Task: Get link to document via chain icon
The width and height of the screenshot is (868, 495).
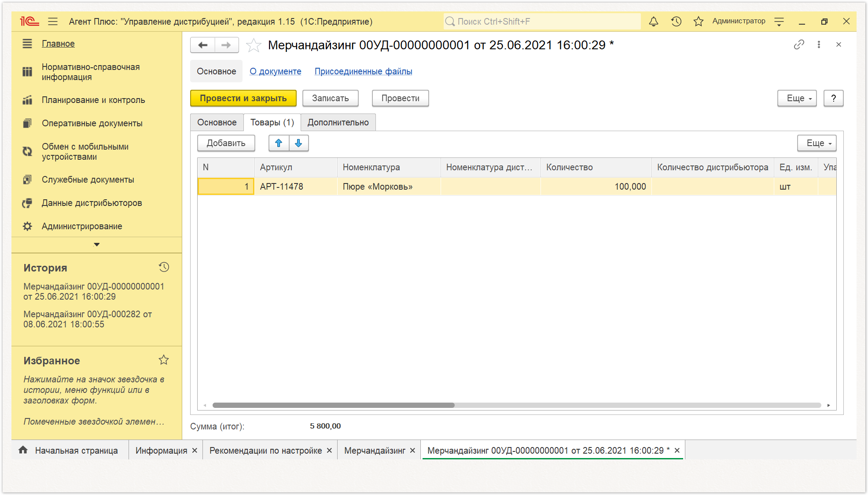Action: (x=799, y=44)
